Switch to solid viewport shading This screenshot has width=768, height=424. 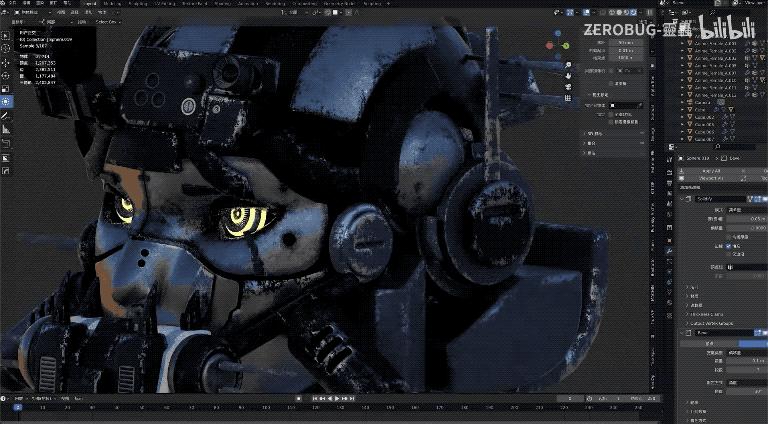coord(619,12)
